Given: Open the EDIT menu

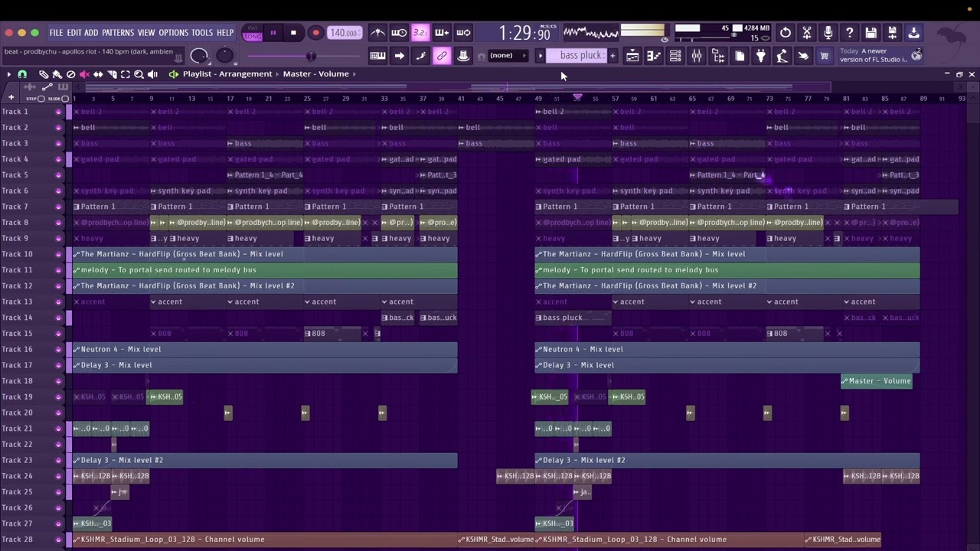Looking at the screenshot, I should (x=73, y=33).
